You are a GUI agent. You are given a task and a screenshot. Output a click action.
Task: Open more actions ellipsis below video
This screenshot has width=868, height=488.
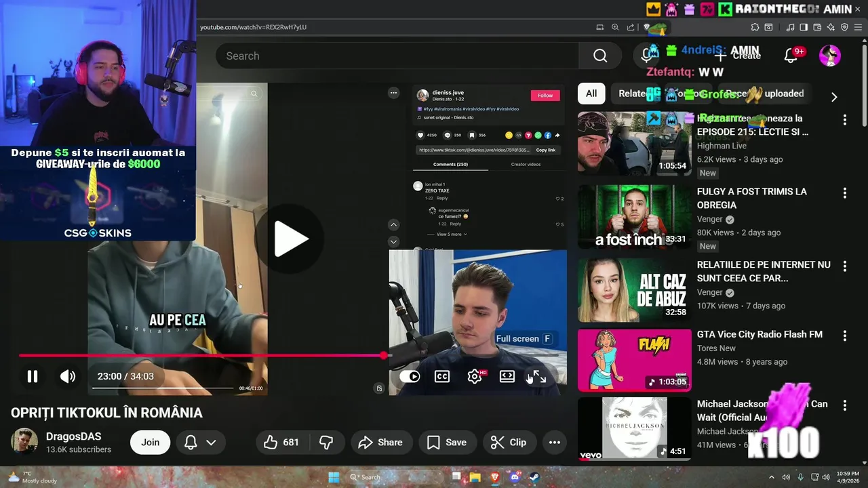pyautogui.click(x=555, y=442)
